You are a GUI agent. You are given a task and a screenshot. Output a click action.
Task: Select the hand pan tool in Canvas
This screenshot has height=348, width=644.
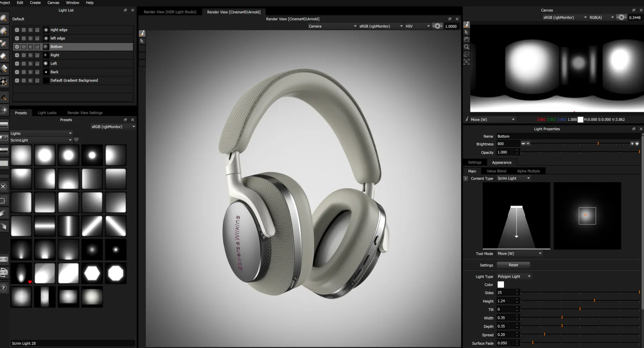click(467, 39)
